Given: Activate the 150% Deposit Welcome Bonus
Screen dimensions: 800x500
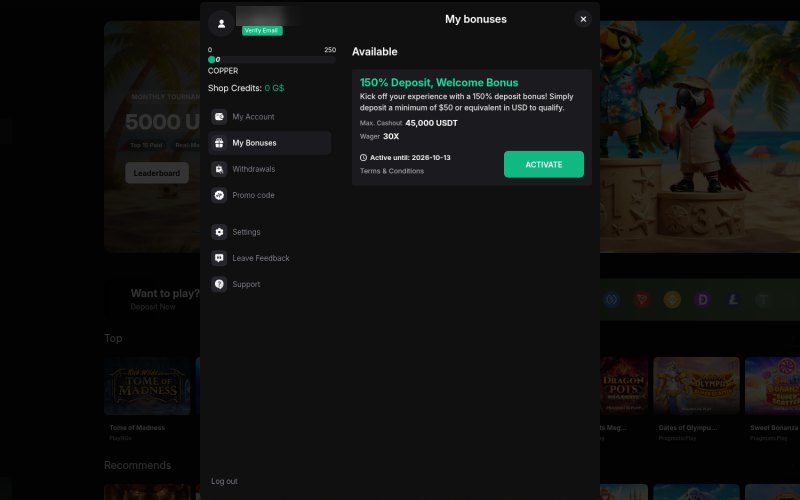Looking at the screenshot, I should pos(544,164).
